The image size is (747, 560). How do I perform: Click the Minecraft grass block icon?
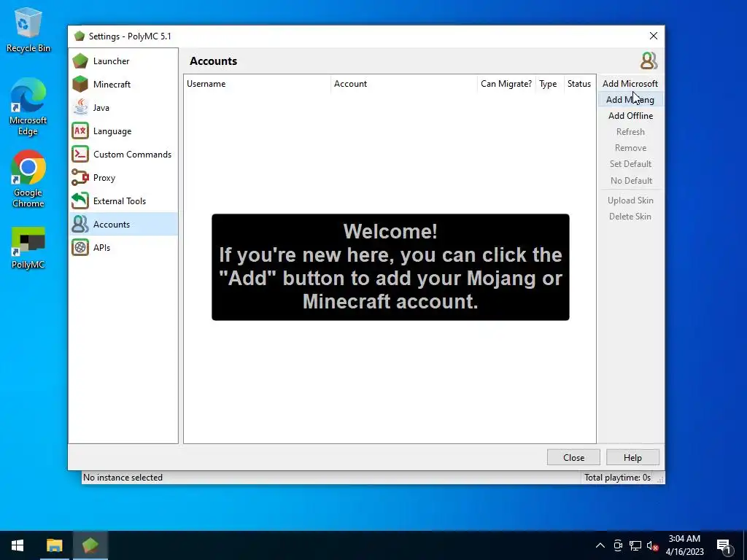coord(80,85)
